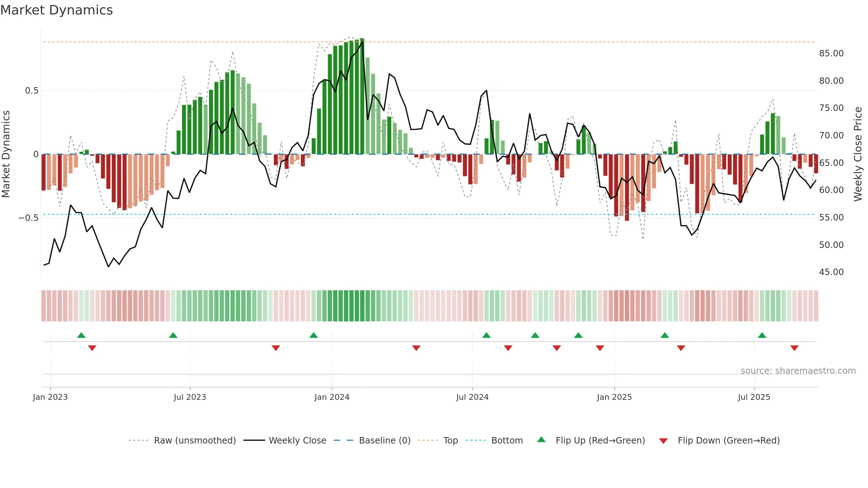This screenshot has height=488, width=868.
Task: Click the vertical Market Dynamics axis title
Action: (6, 154)
